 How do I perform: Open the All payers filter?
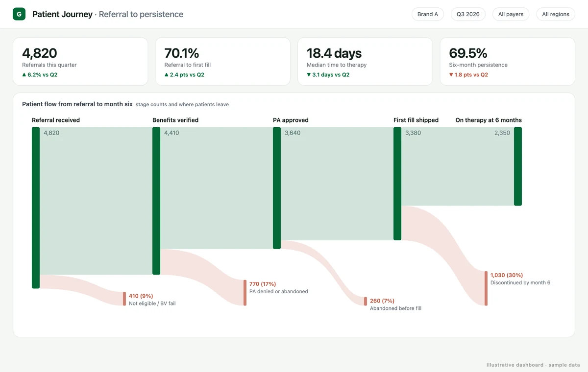coord(511,14)
